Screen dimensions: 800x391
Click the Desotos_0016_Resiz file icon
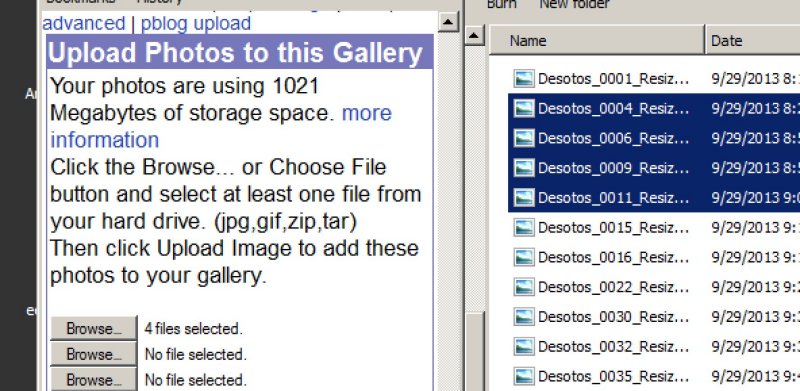pos(524,257)
